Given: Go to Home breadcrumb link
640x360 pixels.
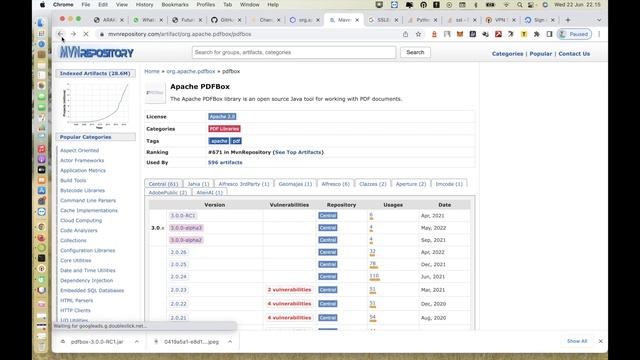Looking at the screenshot, I should coord(152,71).
